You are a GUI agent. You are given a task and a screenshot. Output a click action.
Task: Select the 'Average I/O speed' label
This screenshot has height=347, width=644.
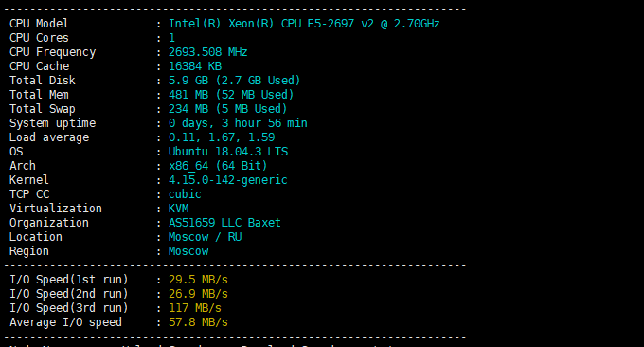(65, 322)
